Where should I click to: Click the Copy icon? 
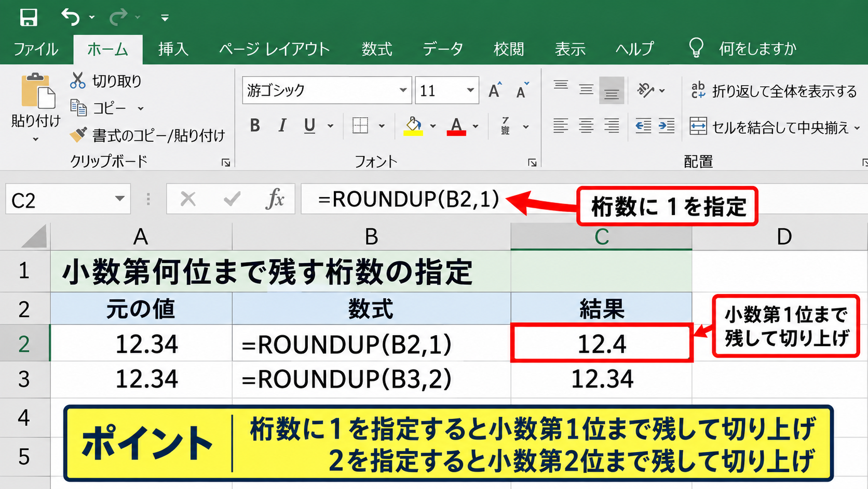click(x=78, y=108)
